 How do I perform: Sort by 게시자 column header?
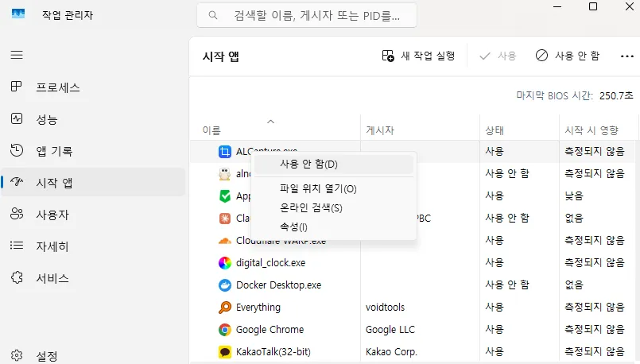[x=380, y=130]
